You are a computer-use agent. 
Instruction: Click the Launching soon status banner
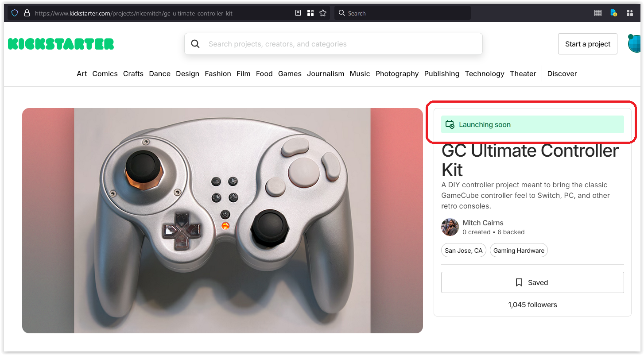[532, 124]
